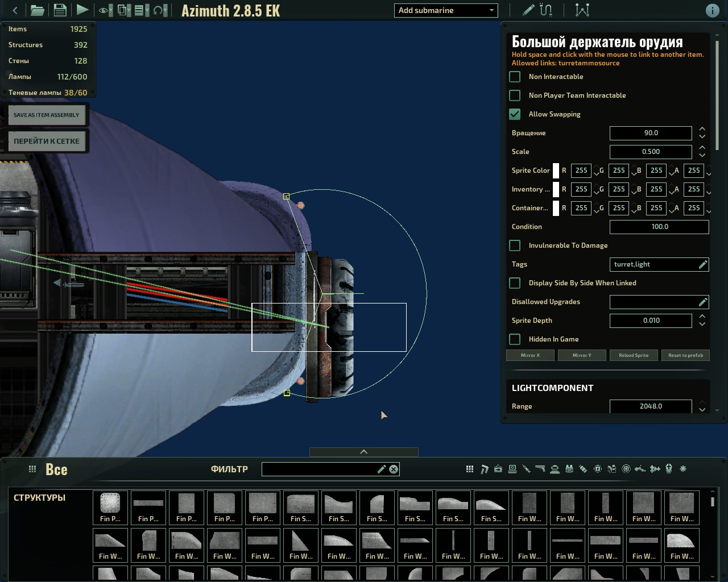Select the Legacy tombstone category icon
Viewport: 728px width, 582px height.
click(669, 469)
